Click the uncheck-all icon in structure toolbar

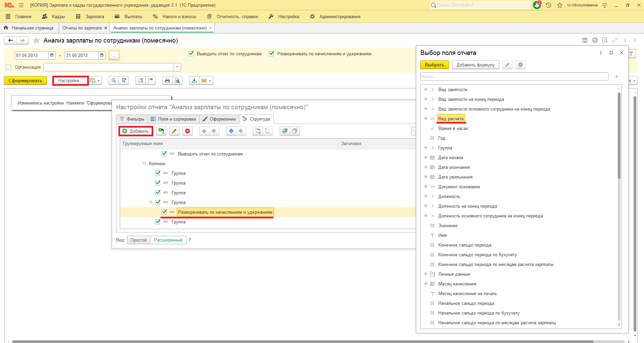[294, 131]
